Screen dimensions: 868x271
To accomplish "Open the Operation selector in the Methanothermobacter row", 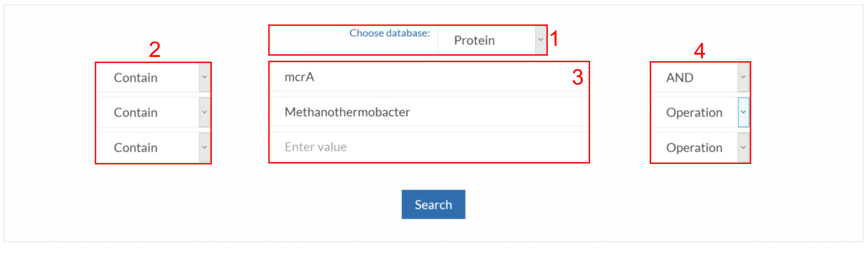I will [693, 113].
